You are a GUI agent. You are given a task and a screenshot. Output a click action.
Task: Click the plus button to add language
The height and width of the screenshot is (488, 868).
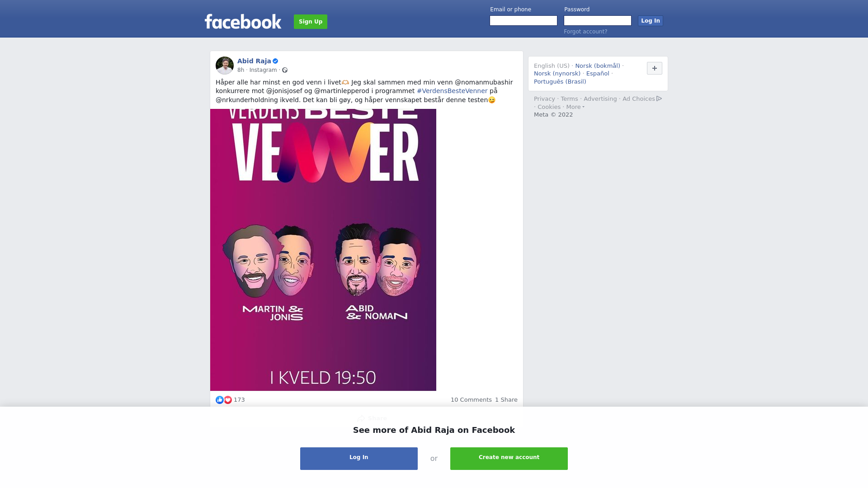(655, 68)
